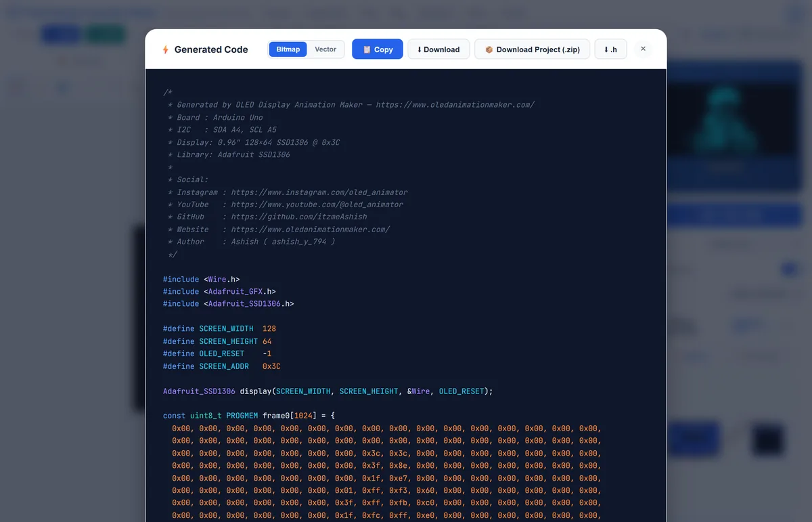This screenshot has width=812, height=522.
Task: Copy the generated code
Action: (378, 49)
